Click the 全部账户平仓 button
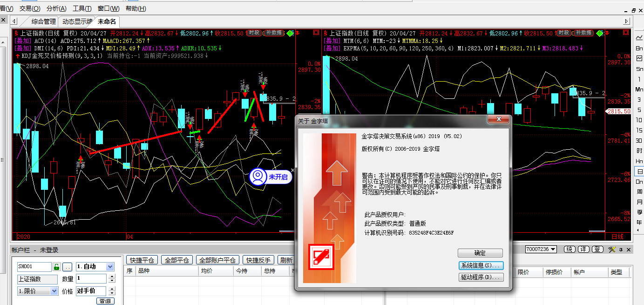644x305 pixels. 217,260
